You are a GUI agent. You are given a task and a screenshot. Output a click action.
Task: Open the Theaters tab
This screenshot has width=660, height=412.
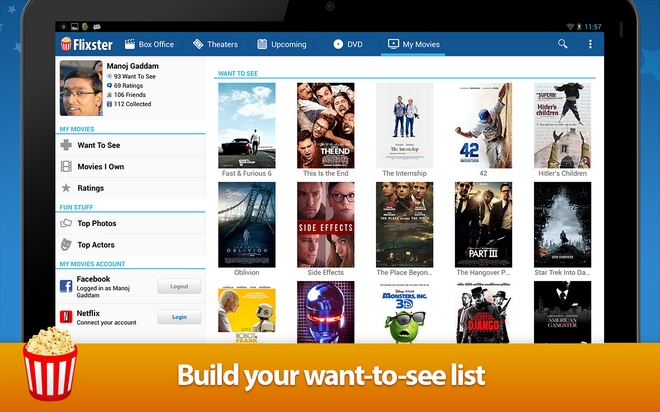pyautogui.click(x=215, y=44)
